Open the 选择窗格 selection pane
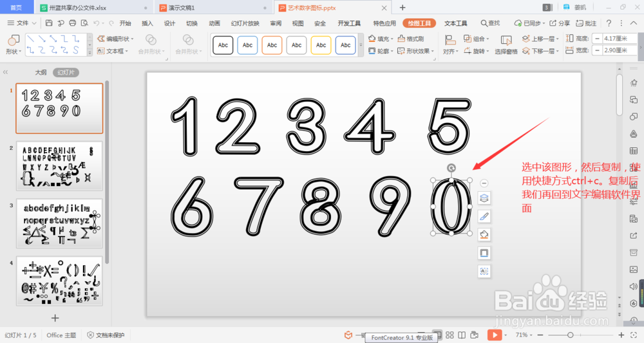Viewport: 644px width, 343px height. point(506,44)
